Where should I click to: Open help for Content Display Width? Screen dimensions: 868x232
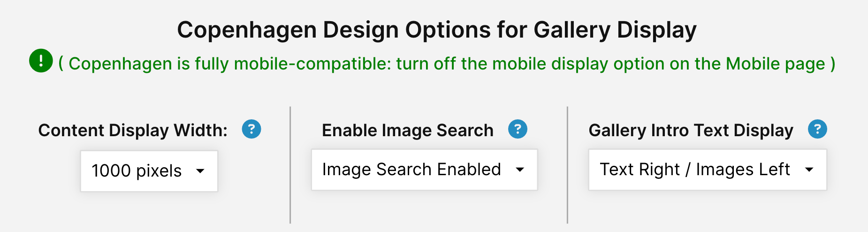click(251, 129)
